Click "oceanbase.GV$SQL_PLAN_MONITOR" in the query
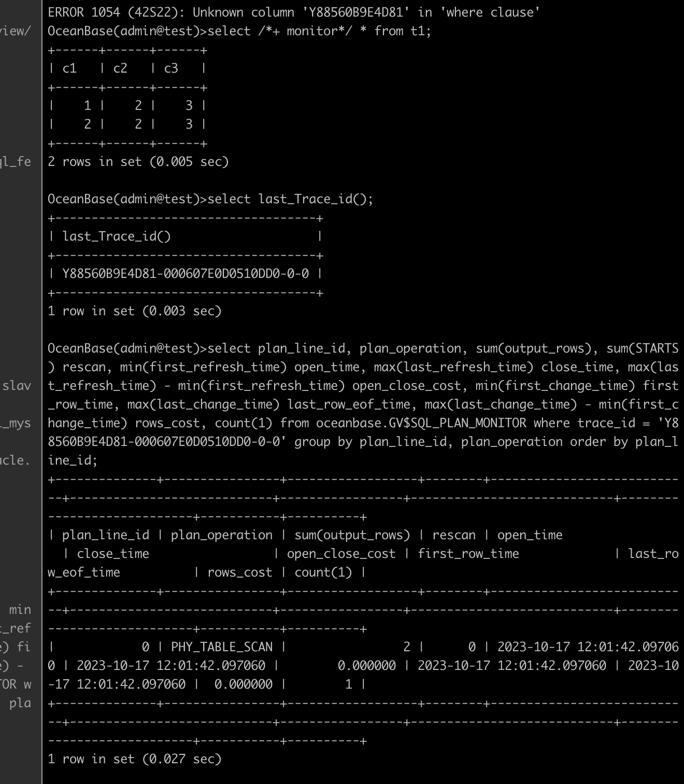The image size is (684, 784). pos(421,423)
